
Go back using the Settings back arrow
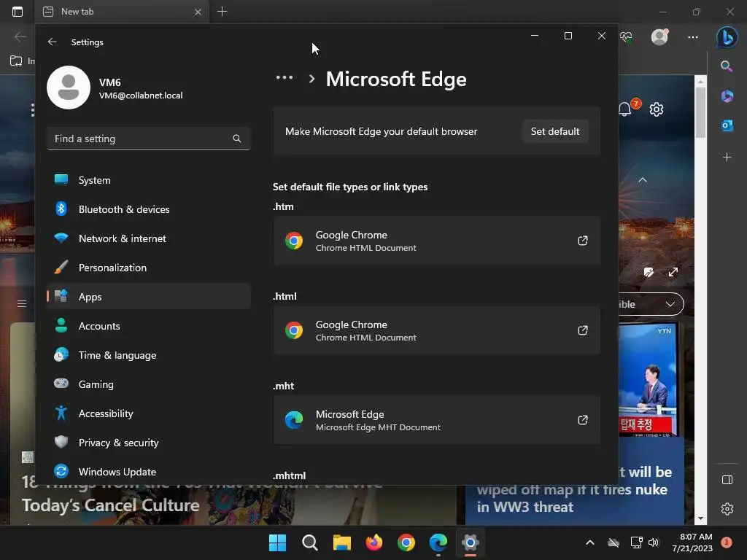click(52, 42)
